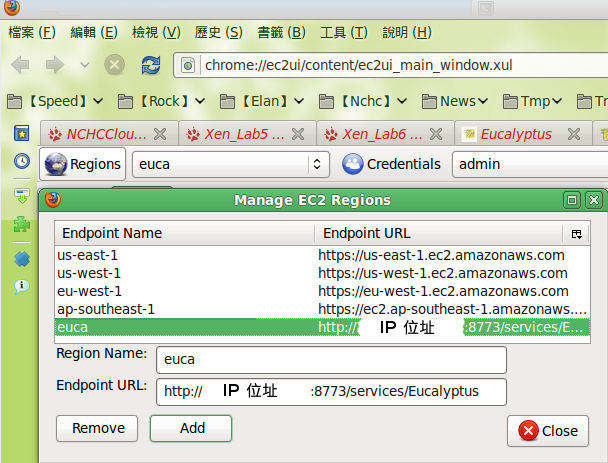608x463 pixels.
Task: Click the info speech bubble sidebar icon
Action: click(x=22, y=287)
